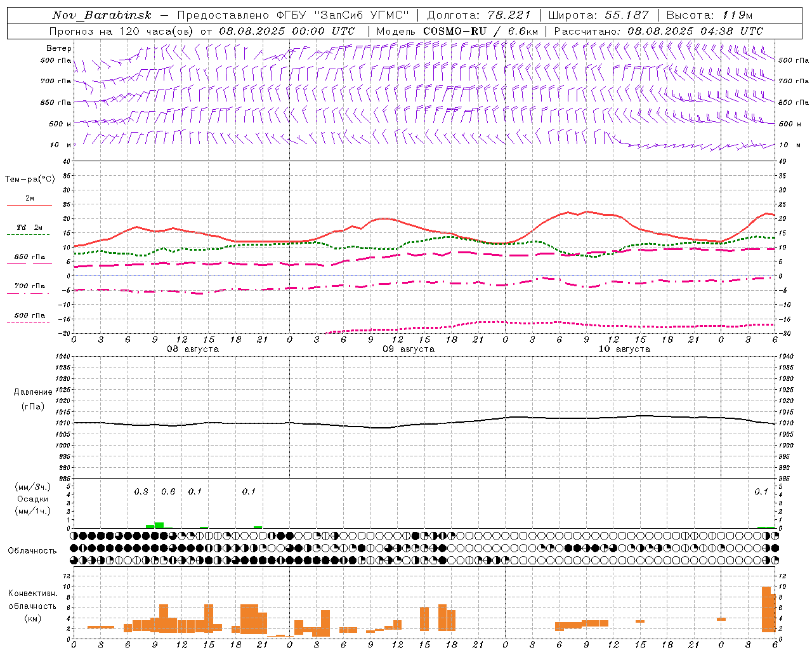Select the Долгота: 78.221 header field
The image size is (812, 650).
click(479, 15)
